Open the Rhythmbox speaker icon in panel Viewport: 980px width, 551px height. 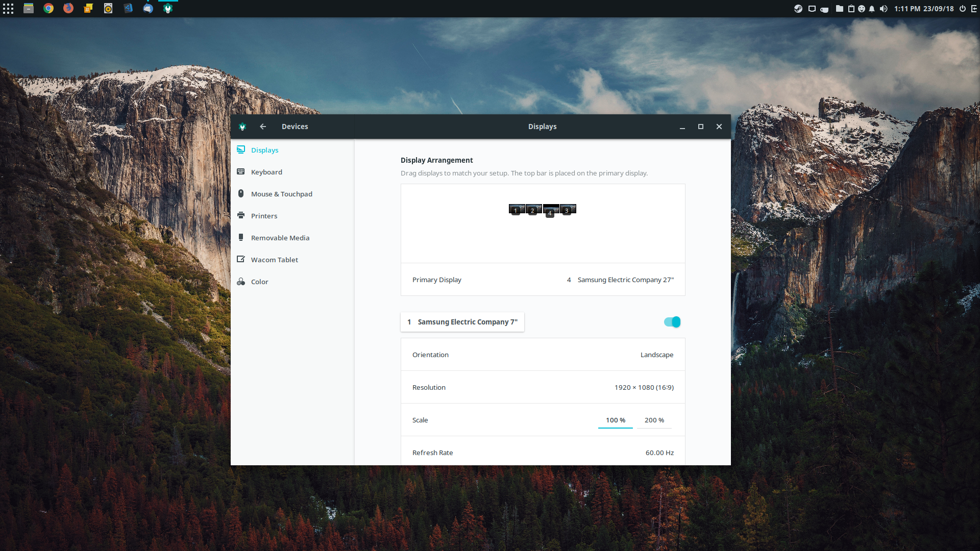click(x=108, y=8)
